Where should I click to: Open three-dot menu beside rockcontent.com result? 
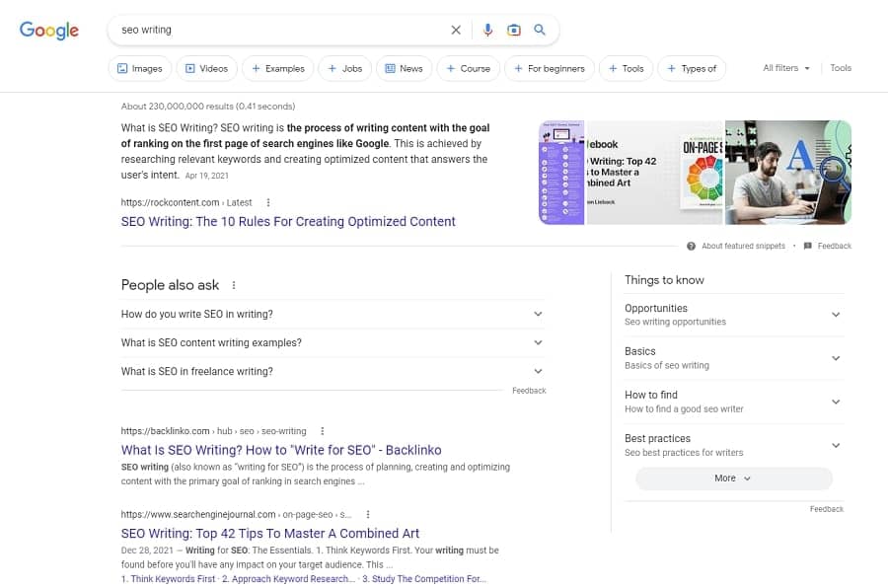[268, 202]
